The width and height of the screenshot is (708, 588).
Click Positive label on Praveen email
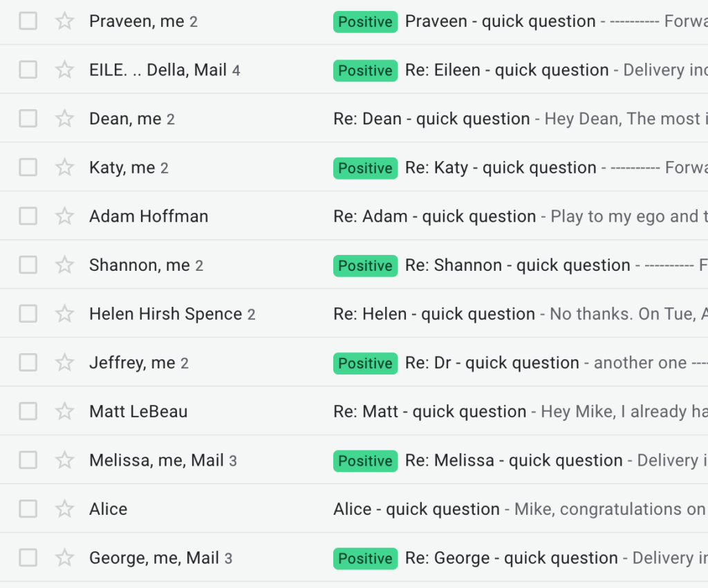click(x=365, y=21)
